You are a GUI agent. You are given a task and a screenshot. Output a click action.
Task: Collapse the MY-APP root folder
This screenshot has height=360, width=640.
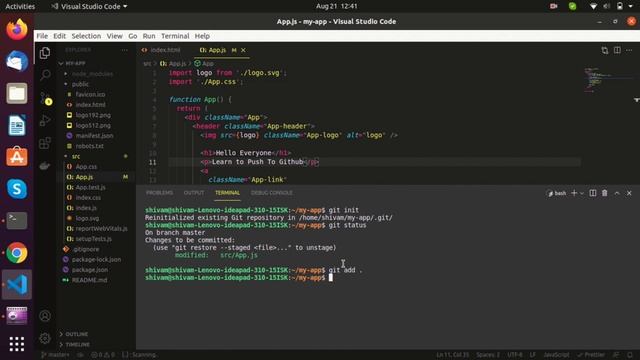(x=75, y=63)
